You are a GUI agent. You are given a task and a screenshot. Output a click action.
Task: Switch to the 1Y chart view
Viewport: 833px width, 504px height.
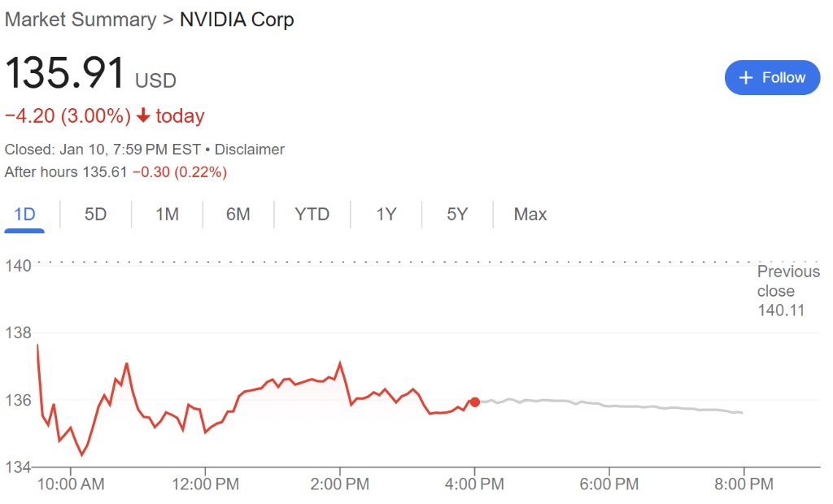tap(386, 215)
